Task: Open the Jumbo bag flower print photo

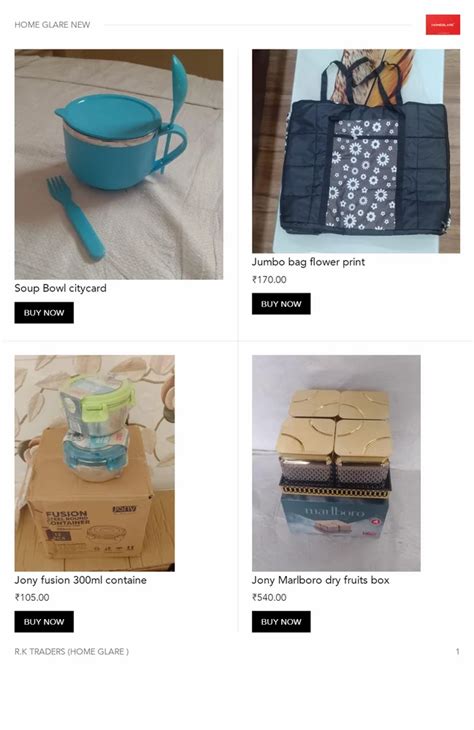Action: pyautogui.click(x=356, y=151)
